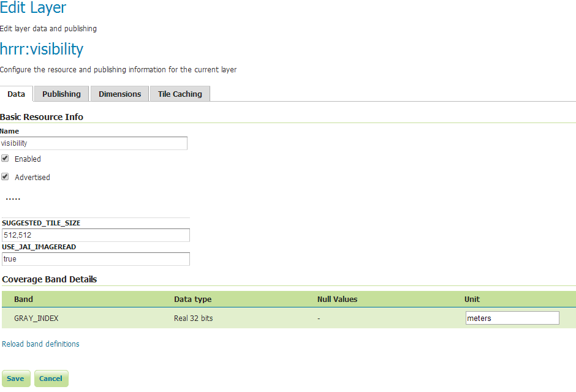
Task: Click the Cancel button
Action: pos(51,379)
